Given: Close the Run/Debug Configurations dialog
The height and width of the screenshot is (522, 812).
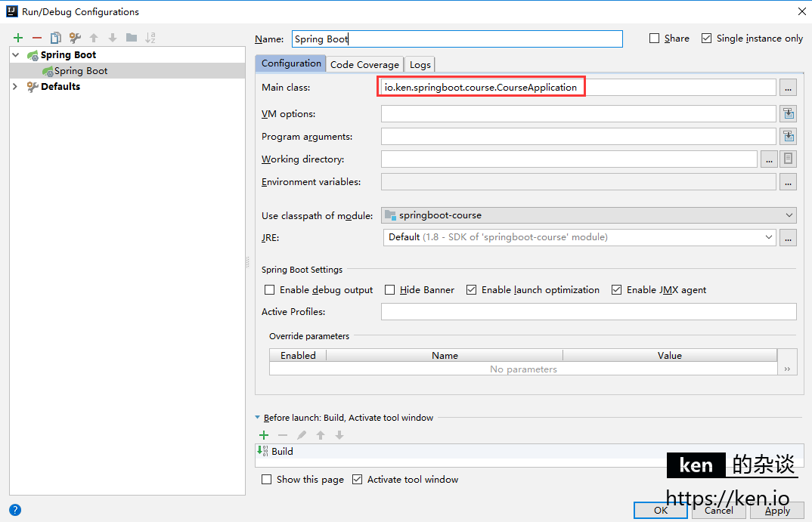Looking at the screenshot, I should (x=801, y=11).
